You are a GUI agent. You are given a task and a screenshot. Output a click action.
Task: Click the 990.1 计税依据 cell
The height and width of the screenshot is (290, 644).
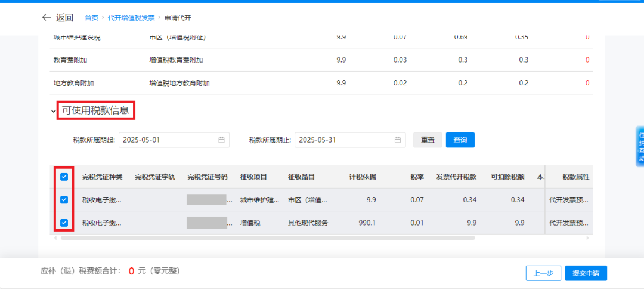click(367, 223)
